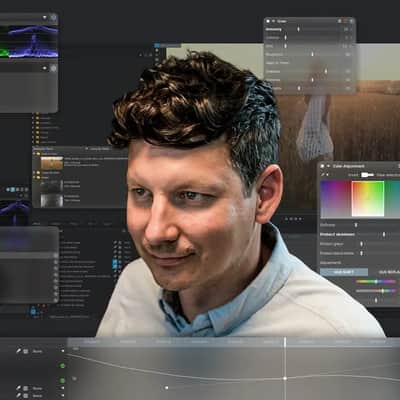
Task: Click the grid icon on the first timeline track
Action: [x=26, y=351]
